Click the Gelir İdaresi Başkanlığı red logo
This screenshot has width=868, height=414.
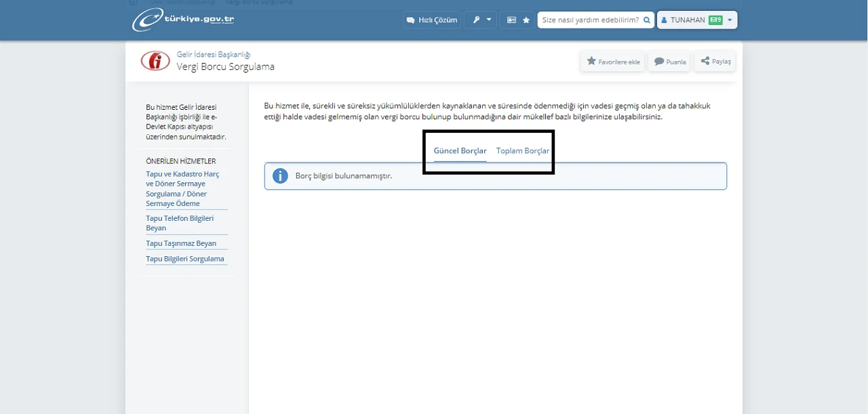[155, 61]
